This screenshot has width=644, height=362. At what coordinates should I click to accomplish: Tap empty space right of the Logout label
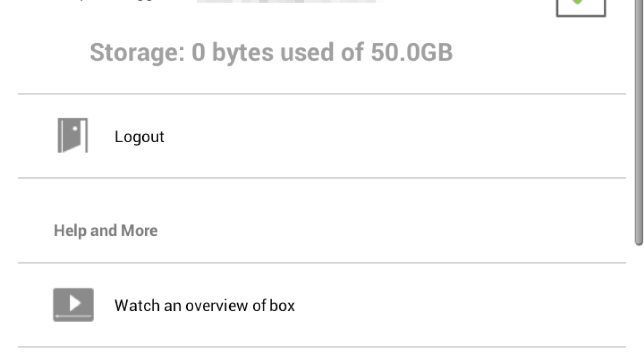pos(376,137)
